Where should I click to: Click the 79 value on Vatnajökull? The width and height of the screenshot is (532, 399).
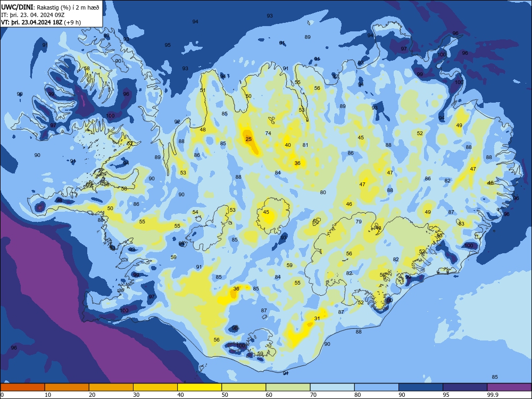[x=359, y=221]
